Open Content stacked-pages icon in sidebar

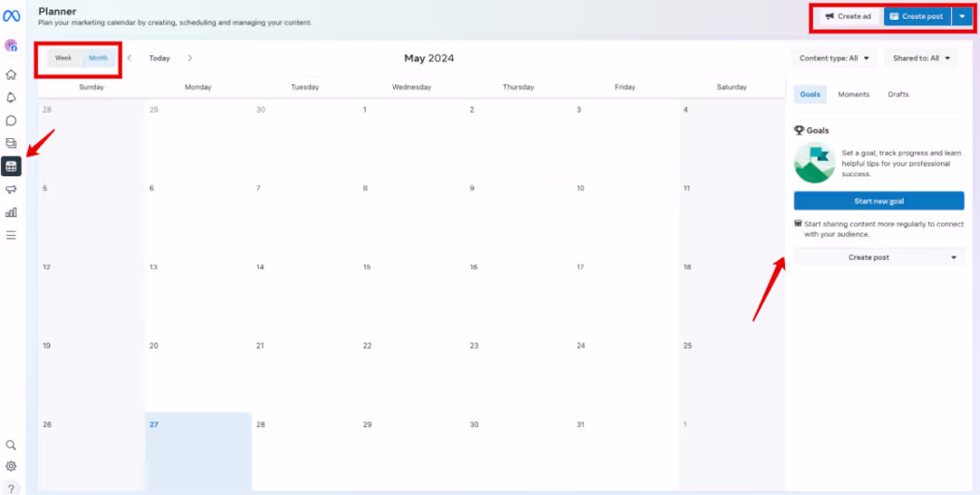pyautogui.click(x=11, y=144)
